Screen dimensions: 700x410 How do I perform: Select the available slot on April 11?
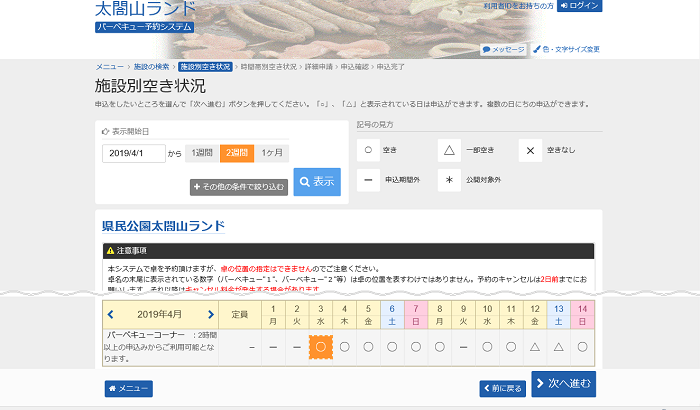tap(511, 347)
